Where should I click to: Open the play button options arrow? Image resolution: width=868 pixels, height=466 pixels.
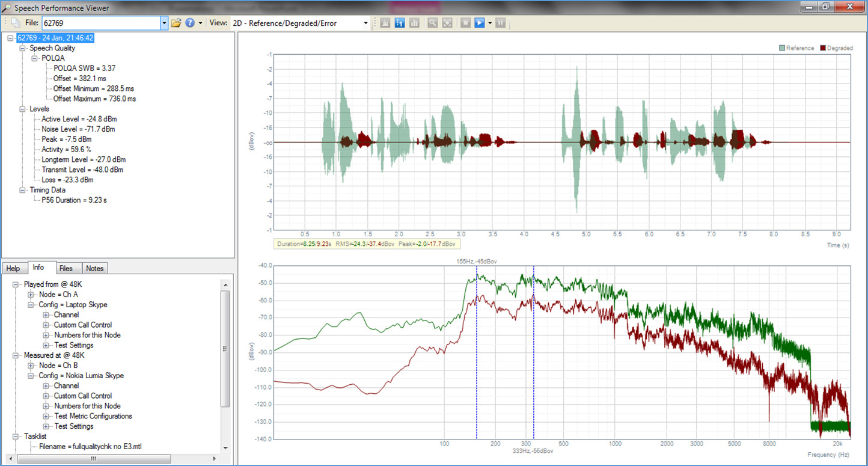490,23
